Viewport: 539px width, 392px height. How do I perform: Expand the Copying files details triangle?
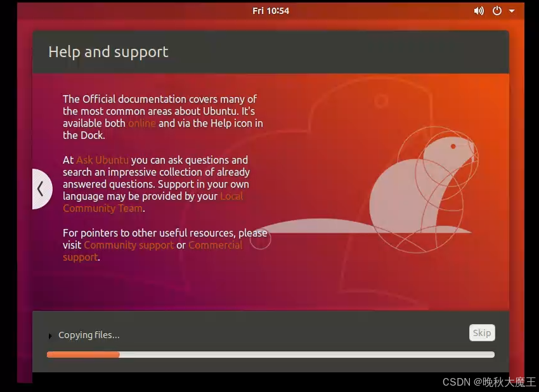50,336
